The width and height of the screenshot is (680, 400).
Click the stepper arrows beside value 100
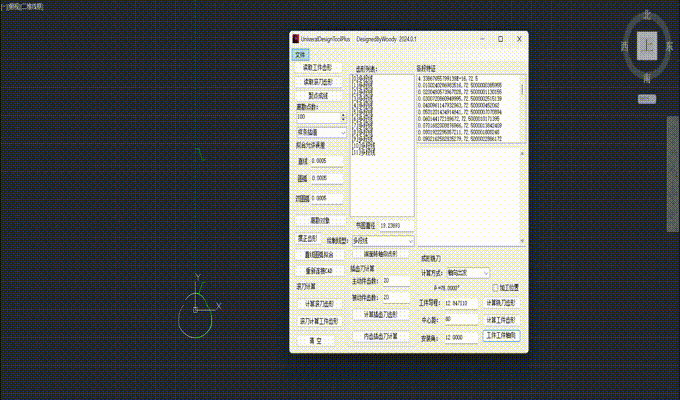(343, 117)
